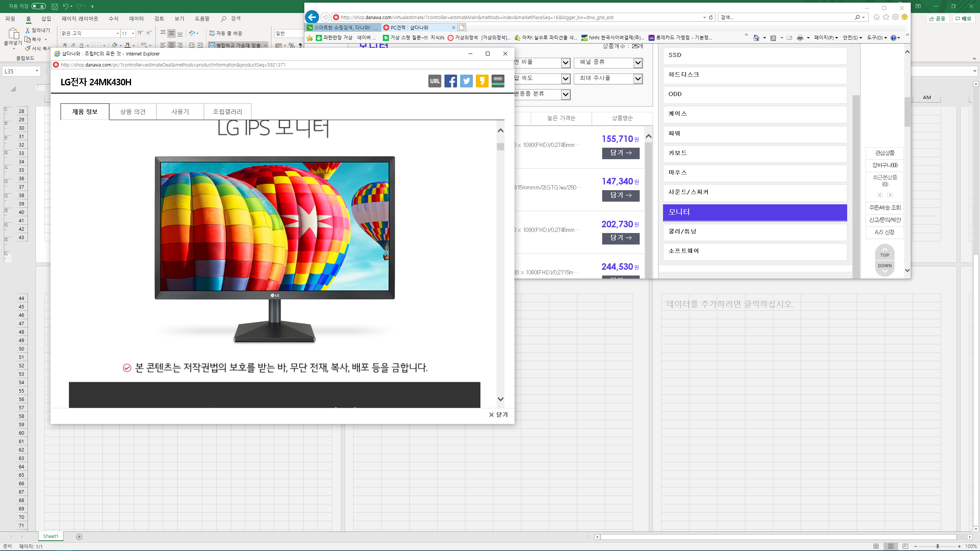
Task: Click the IE help question mark icon
Action: [x=893, y=37]
